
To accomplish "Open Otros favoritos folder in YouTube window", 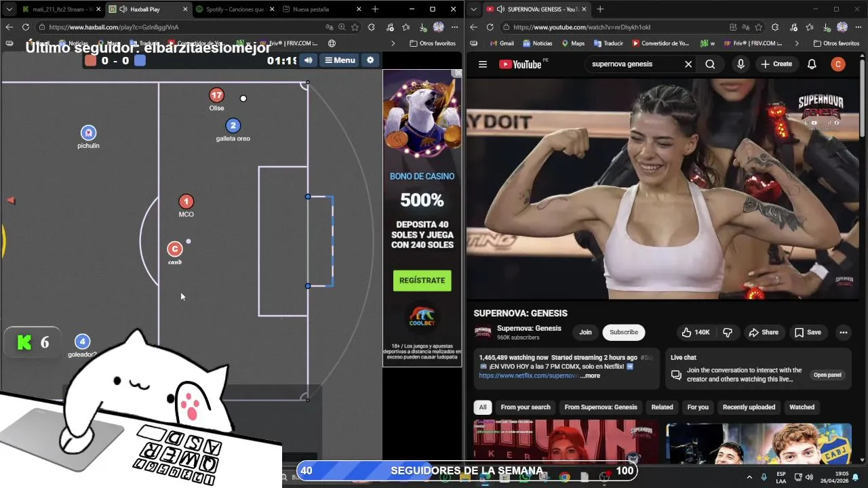I will point(836,43).
